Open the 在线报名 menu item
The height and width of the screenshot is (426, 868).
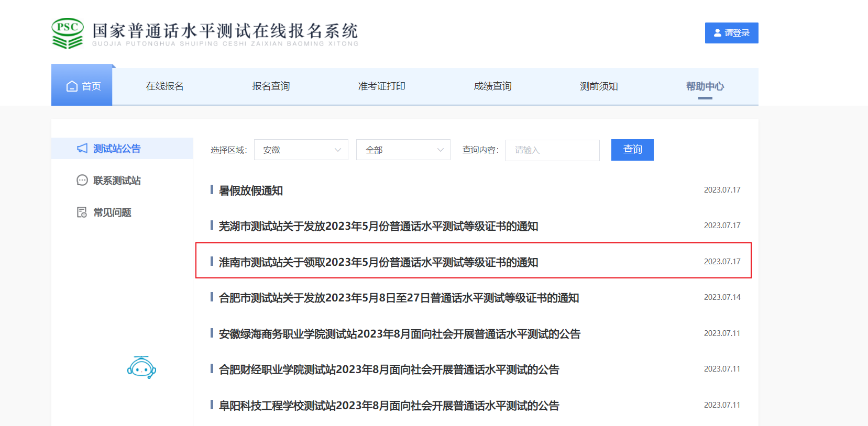coord(164,86)
